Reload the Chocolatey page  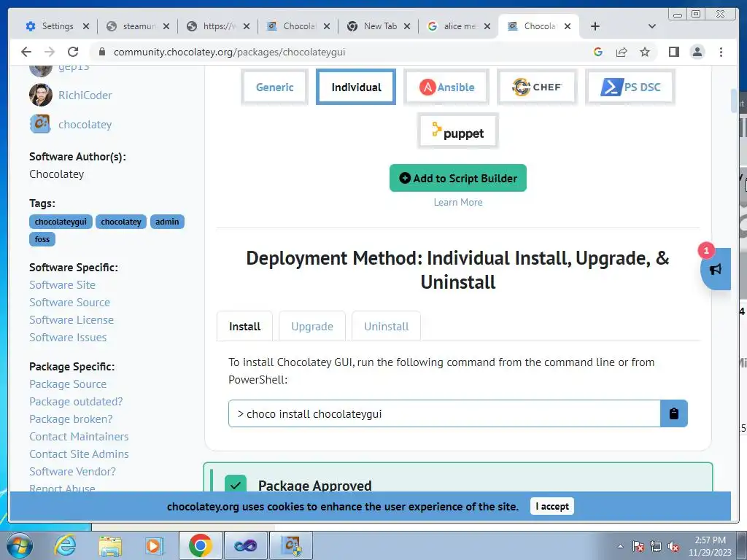pos(73,52)
